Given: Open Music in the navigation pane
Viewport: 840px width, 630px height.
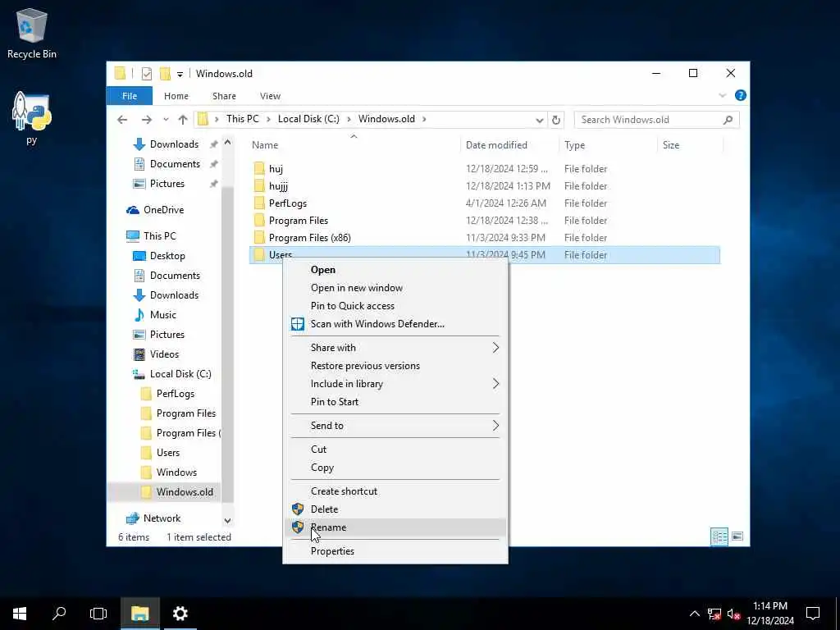Looking at the screenshot, I should (163, 315).
